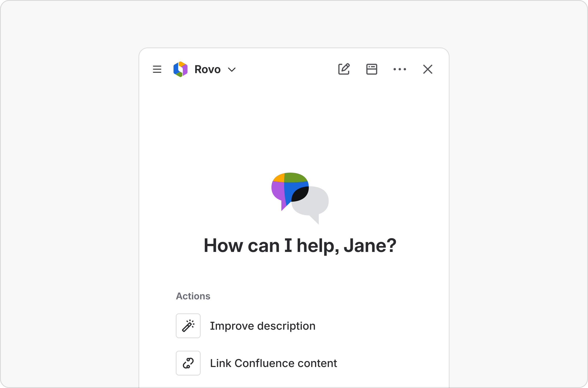Image resolution: width=588 pixels, height=388 pixels.
Task: Close the Rovo chat panel
Action: point(428,69)
